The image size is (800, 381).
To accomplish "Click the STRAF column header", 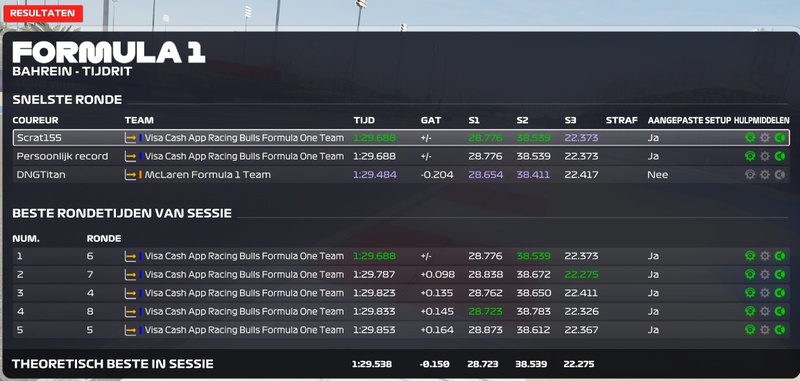I will pyautogui.click(x=621, y=120).
